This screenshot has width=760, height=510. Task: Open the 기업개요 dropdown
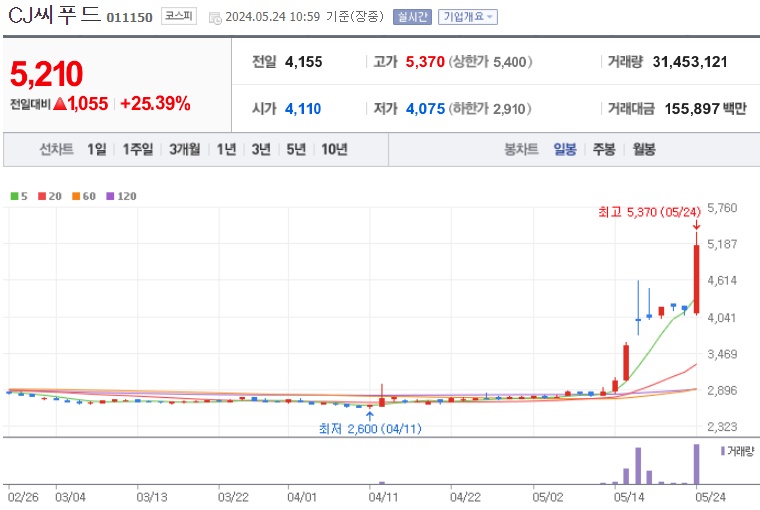point(468,17)
